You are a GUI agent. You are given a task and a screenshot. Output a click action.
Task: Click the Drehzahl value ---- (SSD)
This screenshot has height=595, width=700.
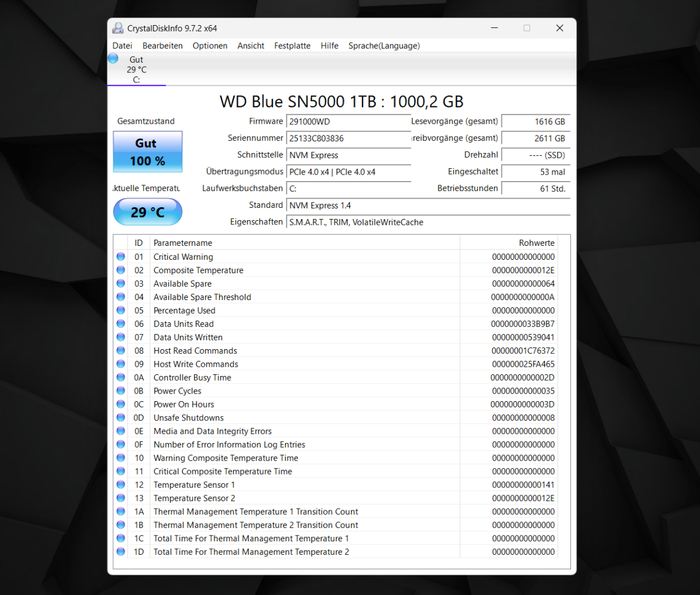pos(536,155)
